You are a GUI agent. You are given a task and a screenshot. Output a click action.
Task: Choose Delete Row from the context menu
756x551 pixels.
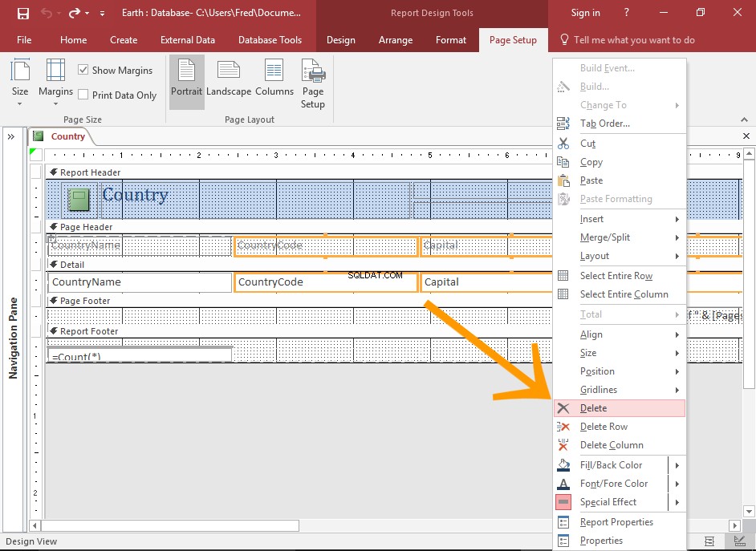point(619,426)
